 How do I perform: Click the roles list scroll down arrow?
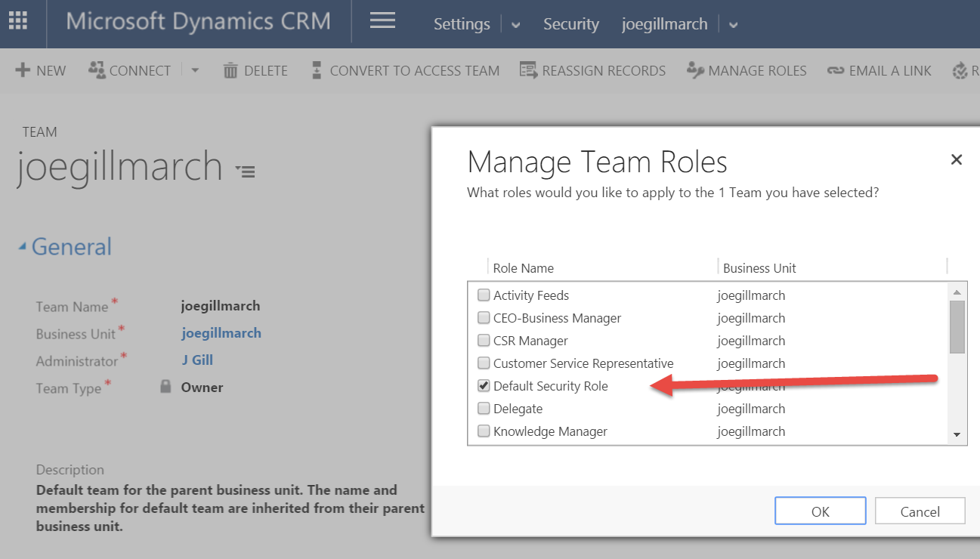[x=957, y=435]
